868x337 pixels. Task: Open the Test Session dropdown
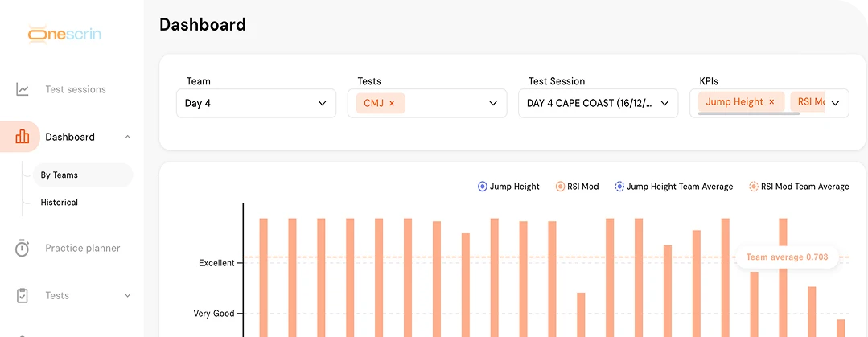[598, 103]
